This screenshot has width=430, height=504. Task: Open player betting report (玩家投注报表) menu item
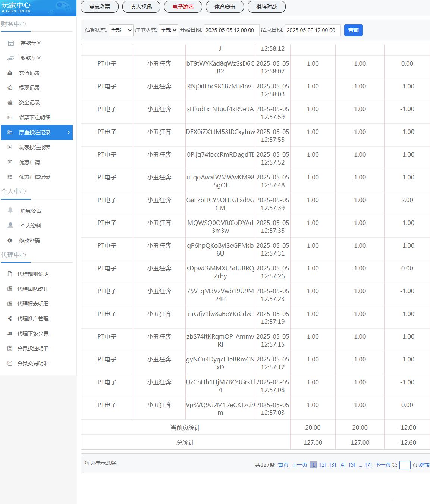(34, 147)
